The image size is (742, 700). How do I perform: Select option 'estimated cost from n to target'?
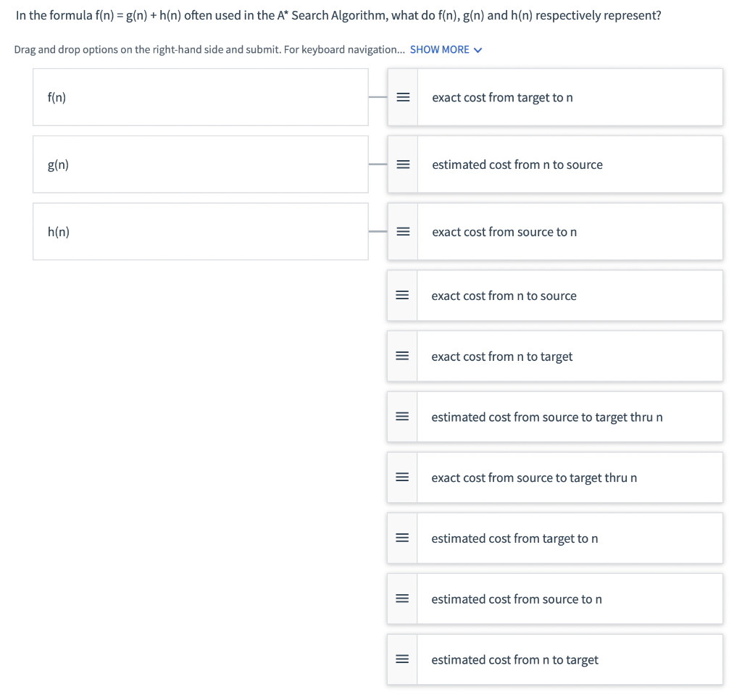click(554, 659)
